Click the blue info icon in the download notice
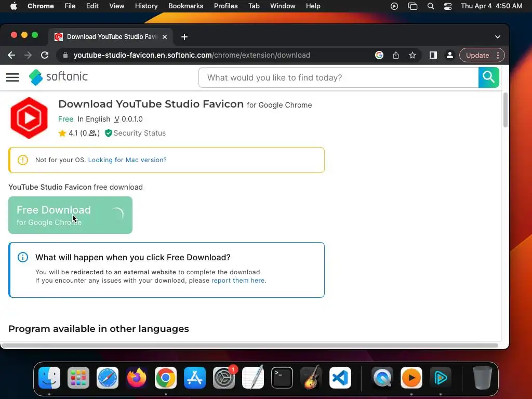The height and width of the screenshot is (399, 532). point(23,258)
